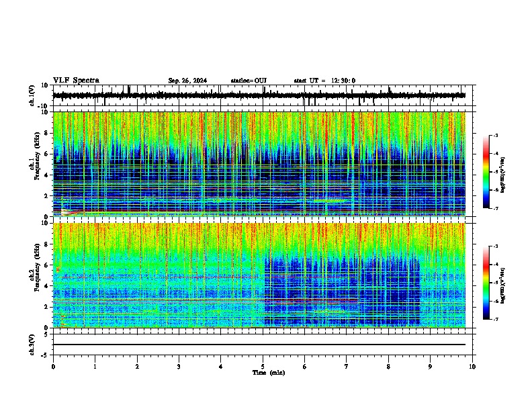Viewport: 532px width, 411px height.
Task: Click time axis tick label "3"
Action: (x=179, y=367)
